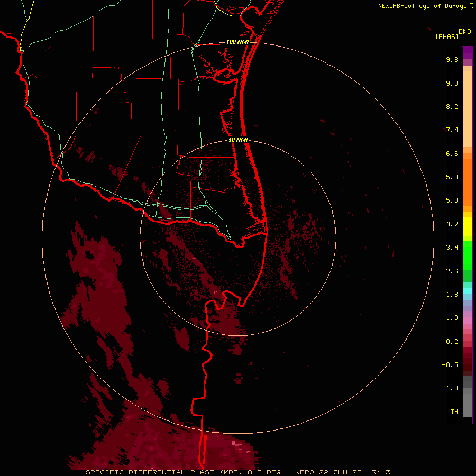Click the -0.5 legend value

(450, 365)
